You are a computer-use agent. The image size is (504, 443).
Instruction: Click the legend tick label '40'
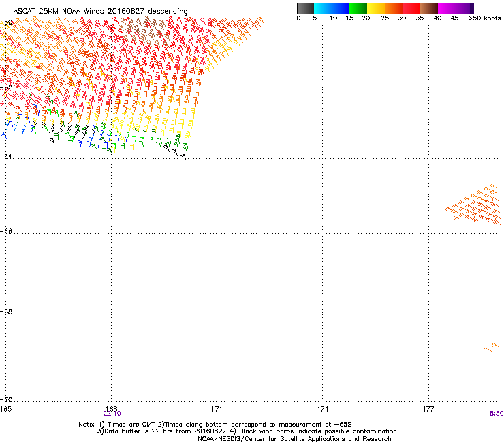pos(437,18)
